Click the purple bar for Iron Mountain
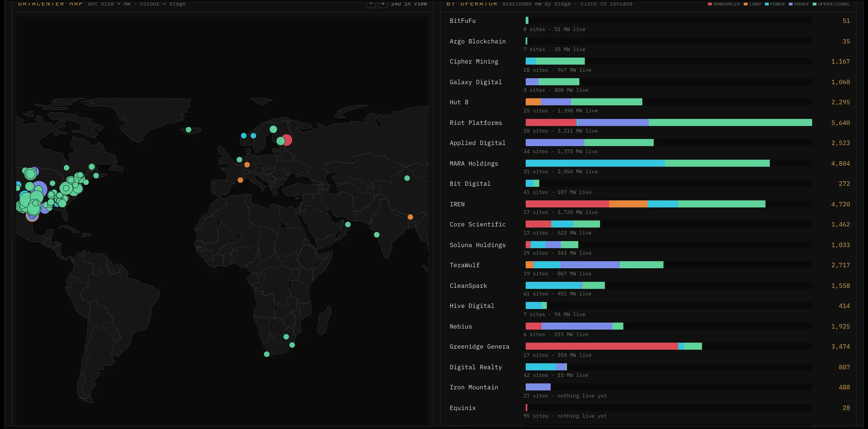 pos(538,387)
